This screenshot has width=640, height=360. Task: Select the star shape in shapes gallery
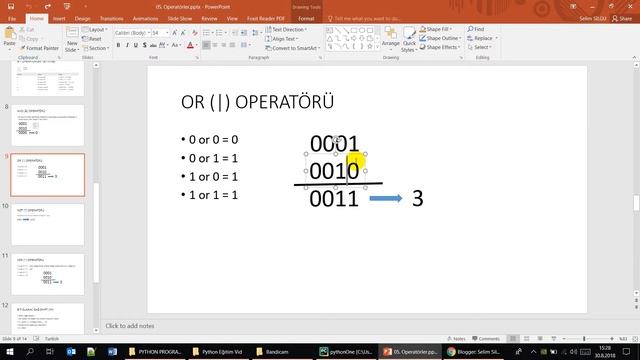coord(370,47)
